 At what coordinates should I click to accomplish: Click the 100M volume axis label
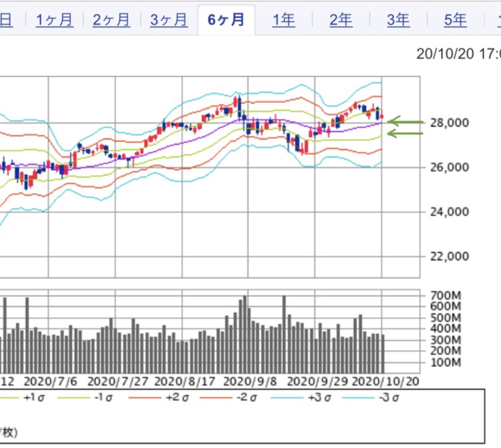[446, 363]
